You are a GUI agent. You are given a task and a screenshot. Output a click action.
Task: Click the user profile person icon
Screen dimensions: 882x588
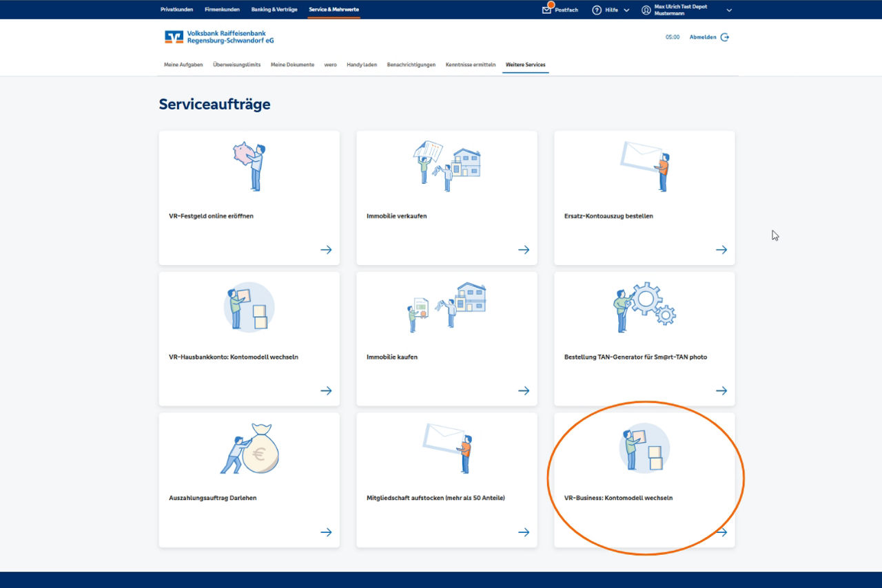pos(646,10)
